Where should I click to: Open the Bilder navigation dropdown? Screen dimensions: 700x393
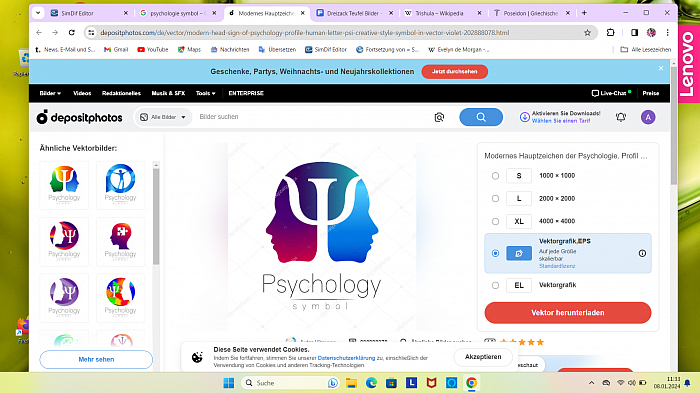coord(50,93)
